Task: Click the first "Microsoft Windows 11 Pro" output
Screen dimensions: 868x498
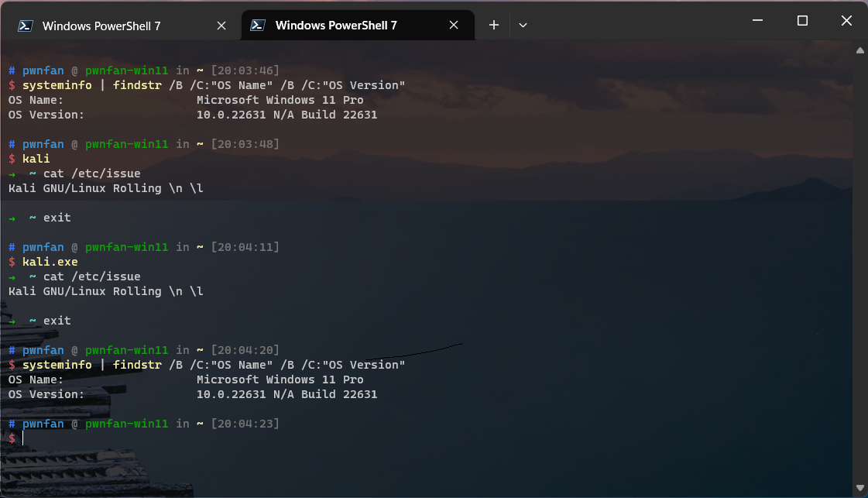Action: tap(280, 100)
